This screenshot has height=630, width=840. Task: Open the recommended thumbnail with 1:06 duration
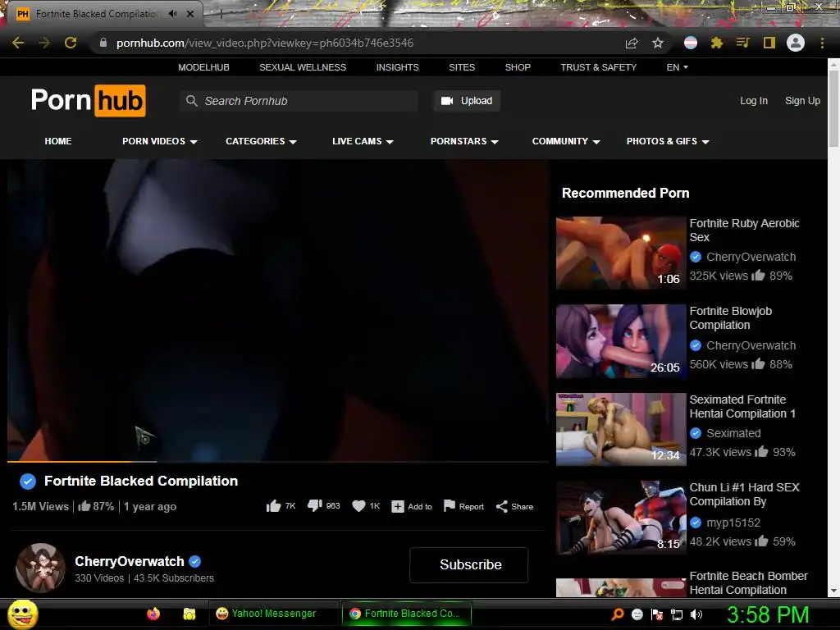click(x=621, y=253)
